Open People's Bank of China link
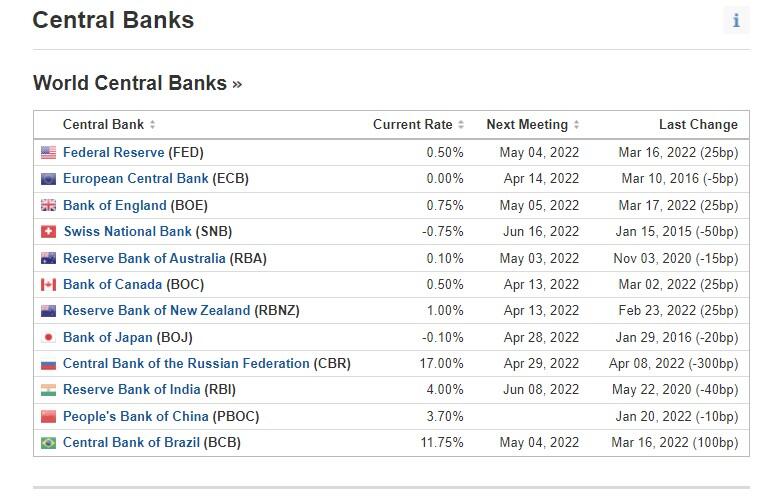This screenshot has height=502, width=762. pos(136,416)
